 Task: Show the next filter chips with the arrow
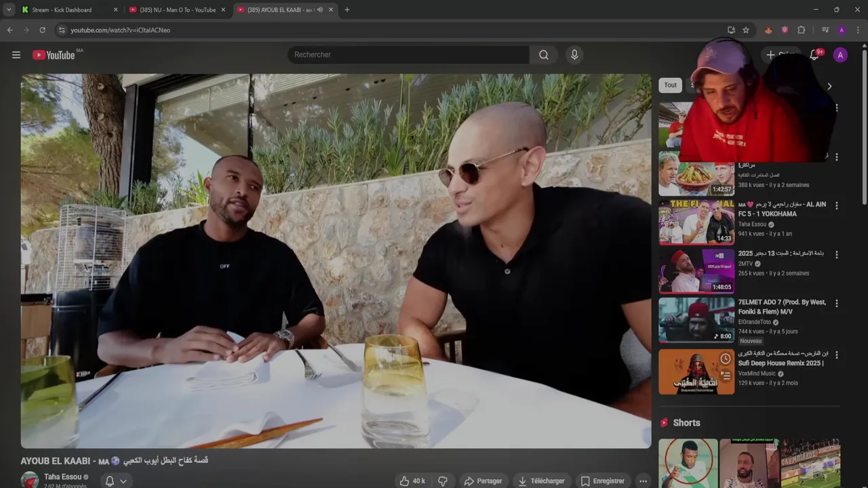[829, 86]
